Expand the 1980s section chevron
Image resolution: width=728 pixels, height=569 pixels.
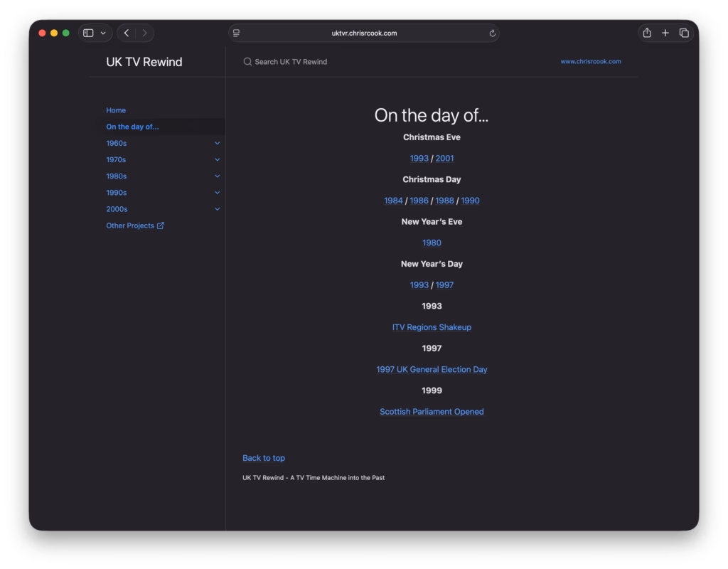218,176
